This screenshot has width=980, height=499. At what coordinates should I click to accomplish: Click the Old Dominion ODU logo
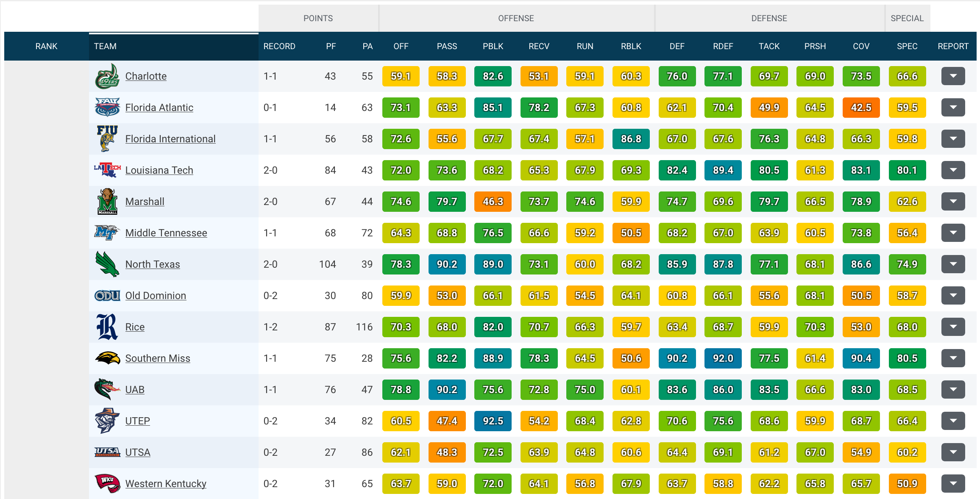pos(107,296)
